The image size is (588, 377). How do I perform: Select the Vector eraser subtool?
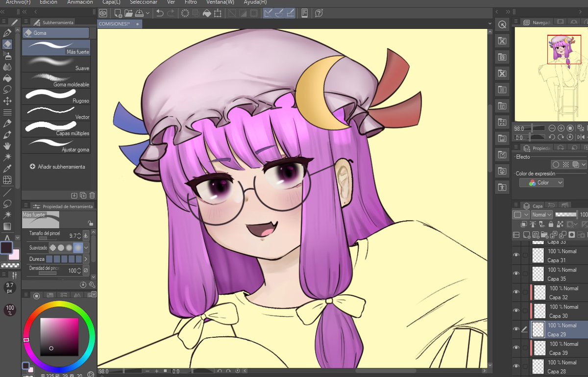tap(56, 113)
